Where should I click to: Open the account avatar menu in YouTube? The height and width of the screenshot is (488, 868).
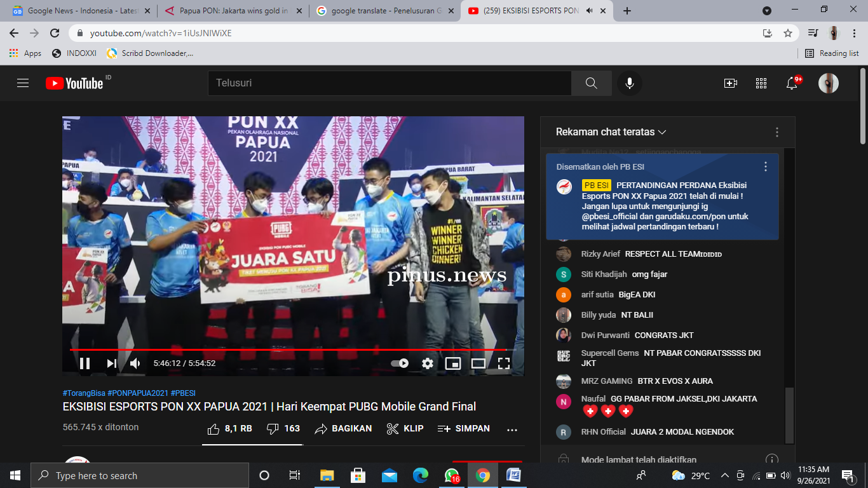click(x=829, y=83)
